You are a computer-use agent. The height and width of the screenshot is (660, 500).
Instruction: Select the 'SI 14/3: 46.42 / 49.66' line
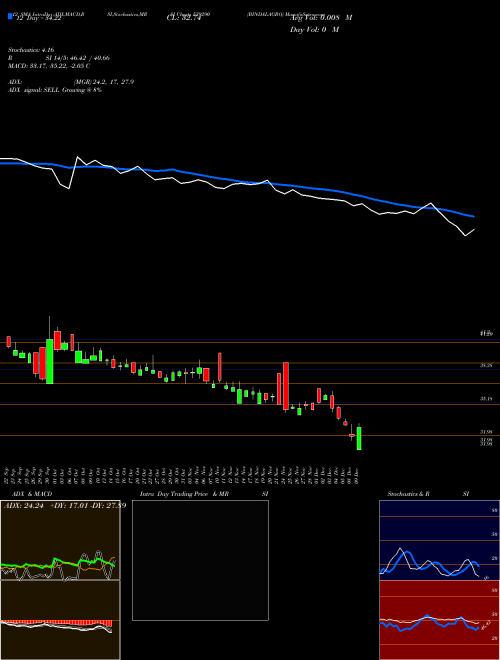pyautogui.click(x=77, y=58)
